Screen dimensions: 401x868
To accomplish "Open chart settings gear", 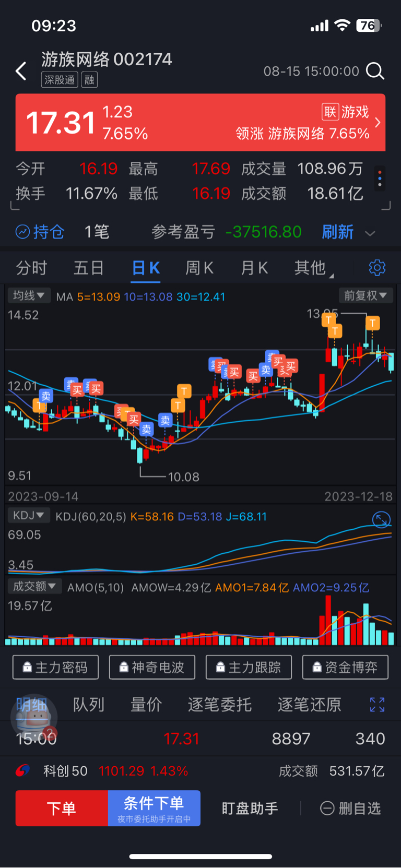I will pyautogui.click(x=377, y=267).
